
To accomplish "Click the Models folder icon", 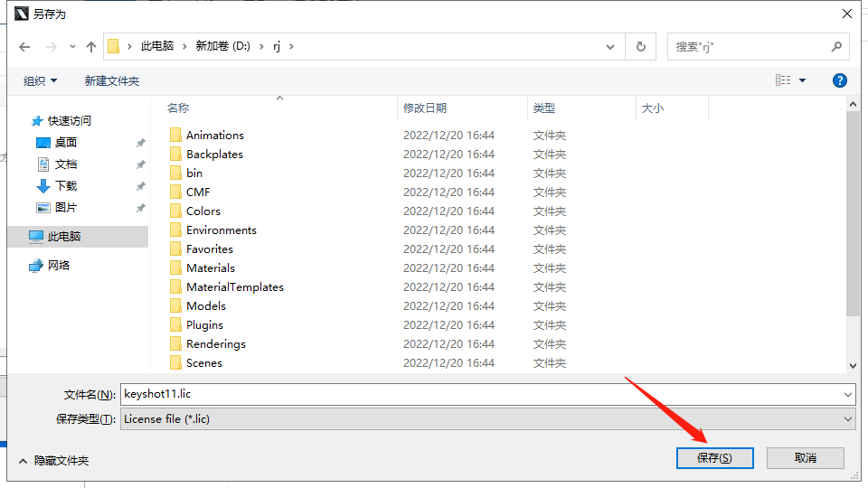I will pos(175,306).
